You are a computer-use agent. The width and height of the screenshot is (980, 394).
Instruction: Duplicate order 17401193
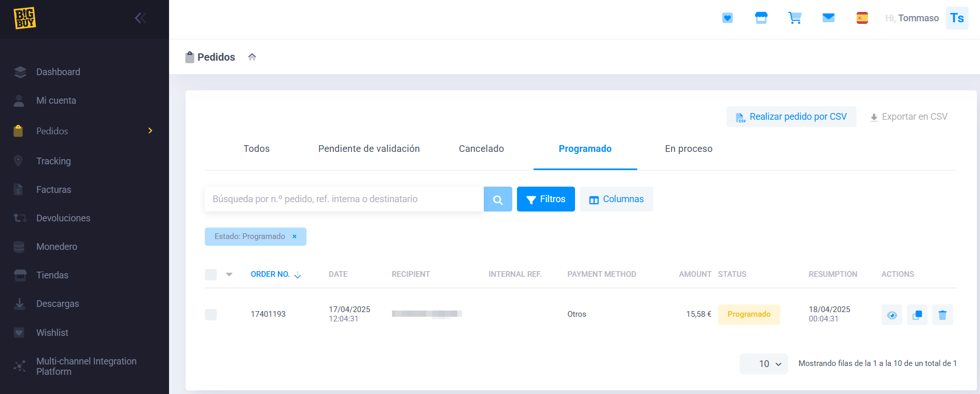pyautogui.click(x=917, y=315)
